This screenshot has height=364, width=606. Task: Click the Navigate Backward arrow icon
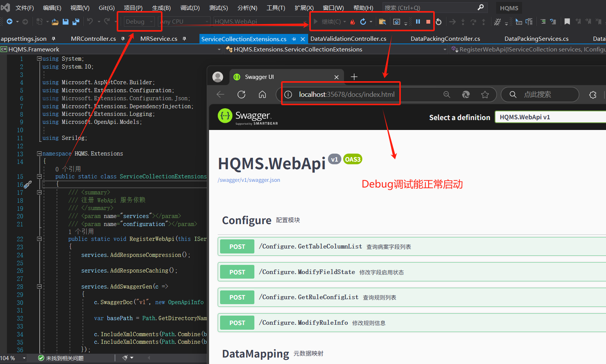(10, 22)
